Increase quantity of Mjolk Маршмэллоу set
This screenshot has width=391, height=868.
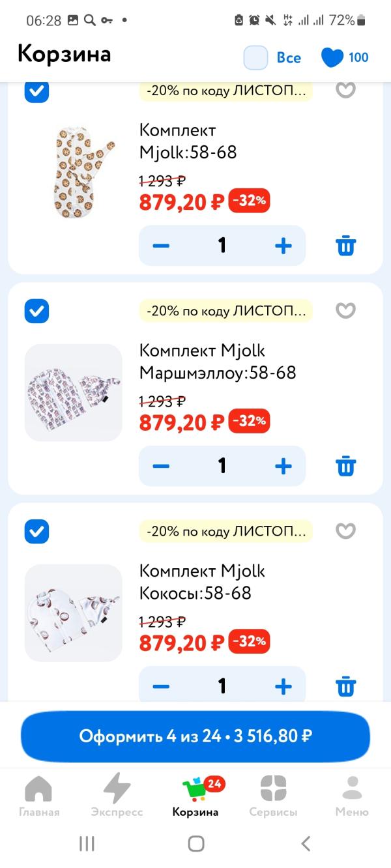283,467
